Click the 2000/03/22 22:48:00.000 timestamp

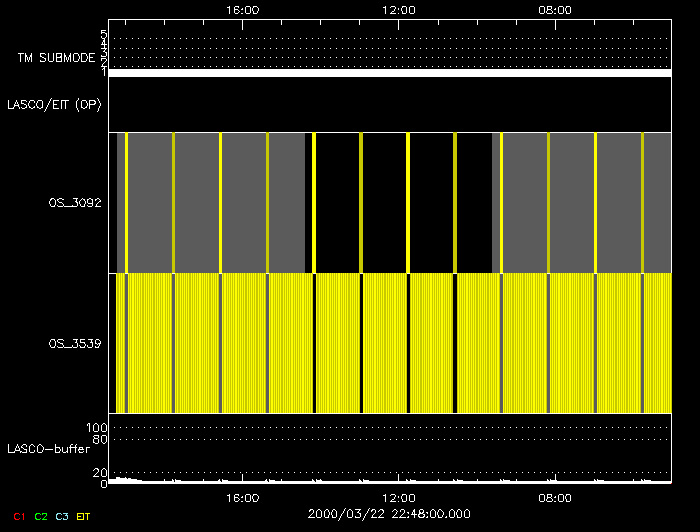(389, 514)
